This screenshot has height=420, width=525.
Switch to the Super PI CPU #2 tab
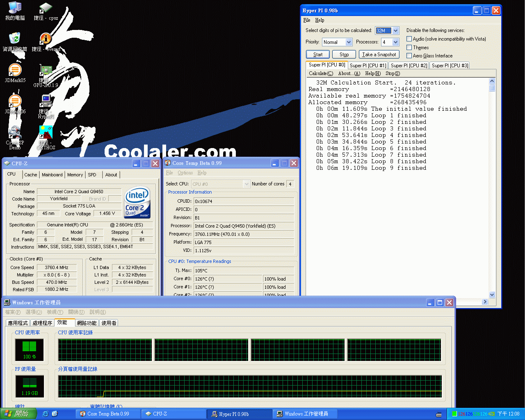pos(409,66)
